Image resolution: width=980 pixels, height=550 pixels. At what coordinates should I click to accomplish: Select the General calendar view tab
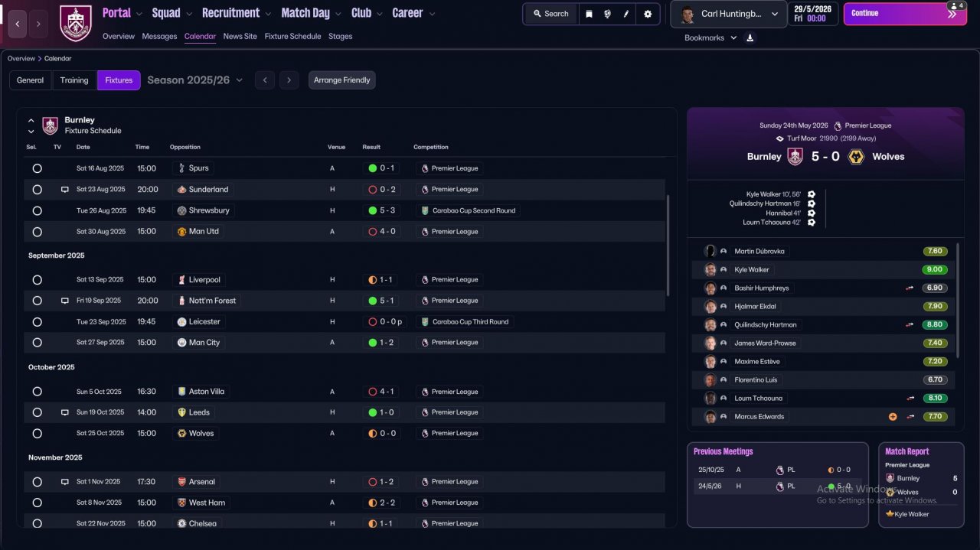31,80
